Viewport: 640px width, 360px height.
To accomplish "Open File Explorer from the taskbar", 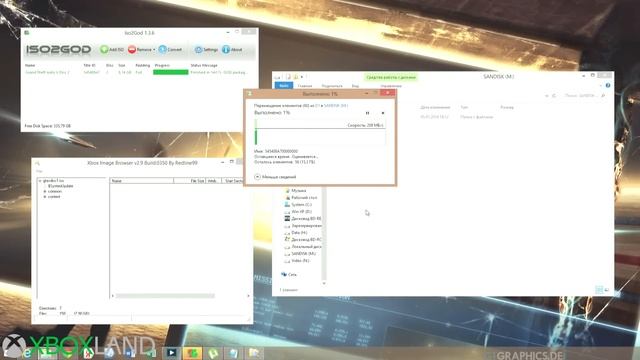I will 254,353.
